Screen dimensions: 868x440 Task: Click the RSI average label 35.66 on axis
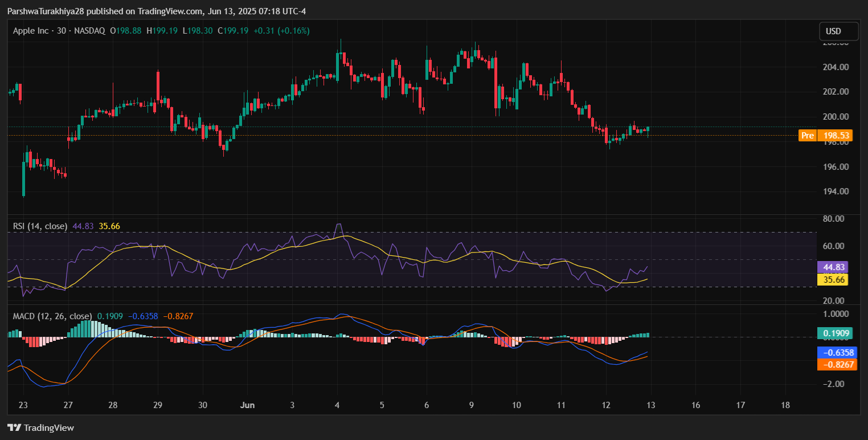pos(833,279)
